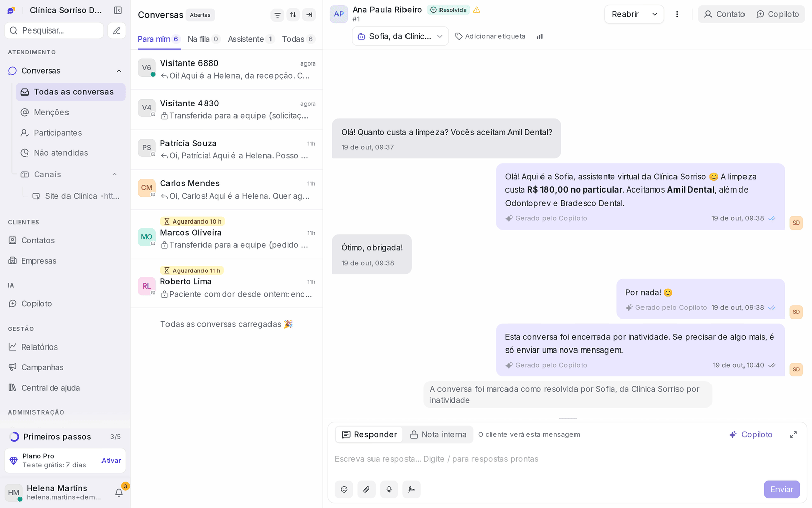This screenshot has width=812, height=508.
Task: Select Todas as conversas
Action: coord(71,92)
